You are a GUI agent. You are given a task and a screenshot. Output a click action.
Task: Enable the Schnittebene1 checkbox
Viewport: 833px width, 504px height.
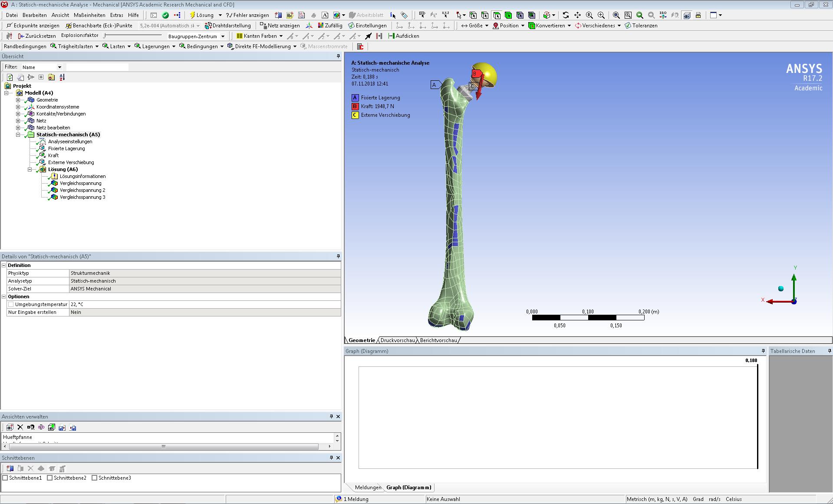[x=5, y=478]
